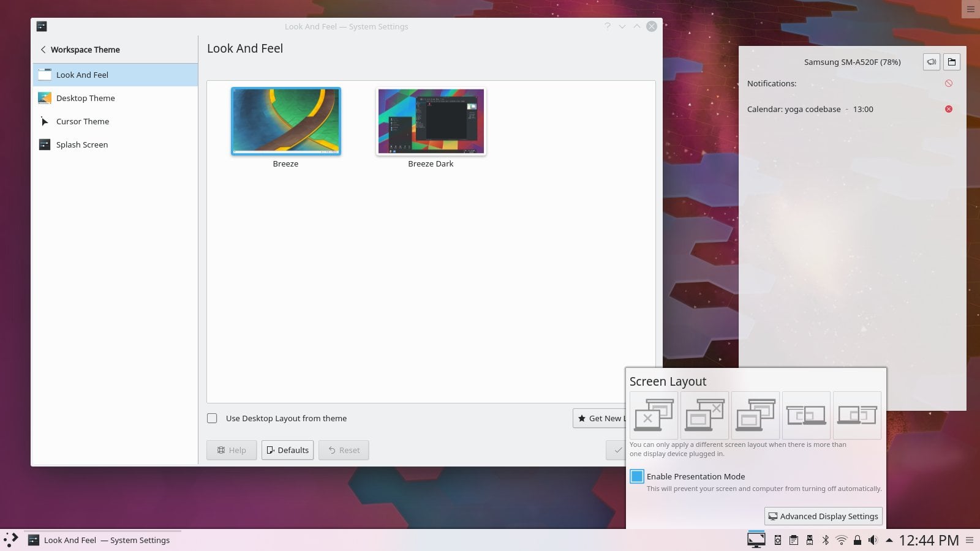Open Advanced Display Settings
Screen dimensions: 980x551
(823, 516)
